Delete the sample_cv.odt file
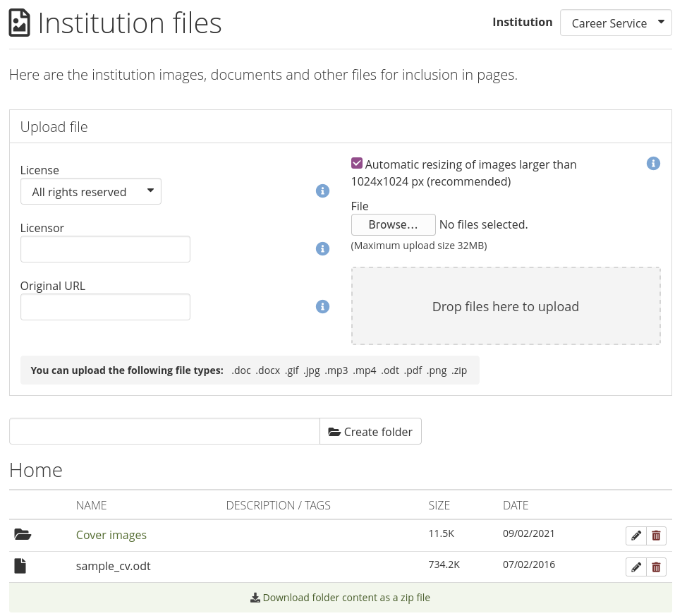675x616 pixels. (656, 567)
